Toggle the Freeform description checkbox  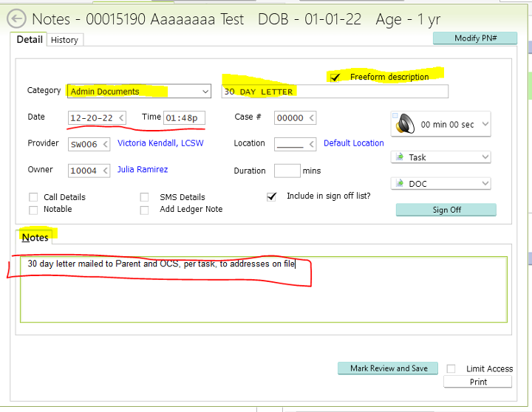(x=335, y=78)
